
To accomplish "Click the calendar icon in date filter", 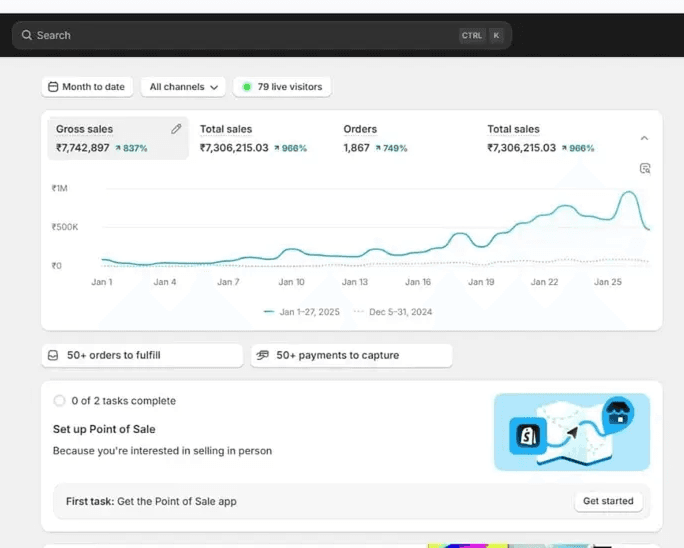I will [53, 87].
